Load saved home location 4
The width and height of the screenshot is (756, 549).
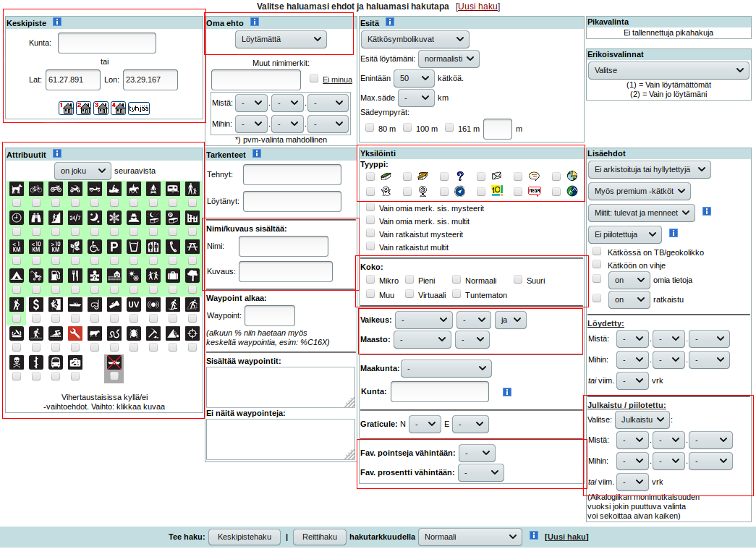click(118, 108)
